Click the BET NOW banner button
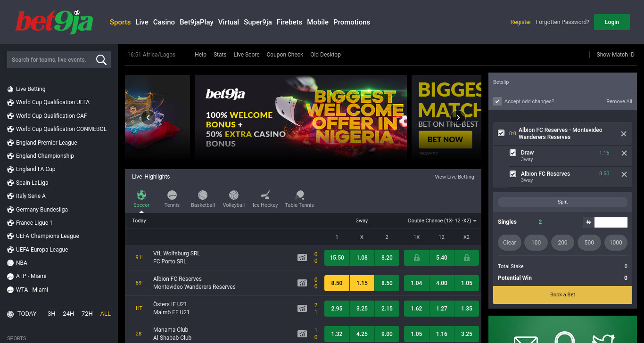644x343 pixels. pyautogui.click(x=445, y=139)
